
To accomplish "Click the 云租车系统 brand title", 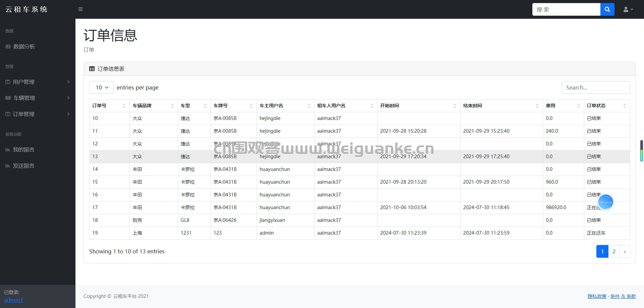I will [x=26, y=9].
